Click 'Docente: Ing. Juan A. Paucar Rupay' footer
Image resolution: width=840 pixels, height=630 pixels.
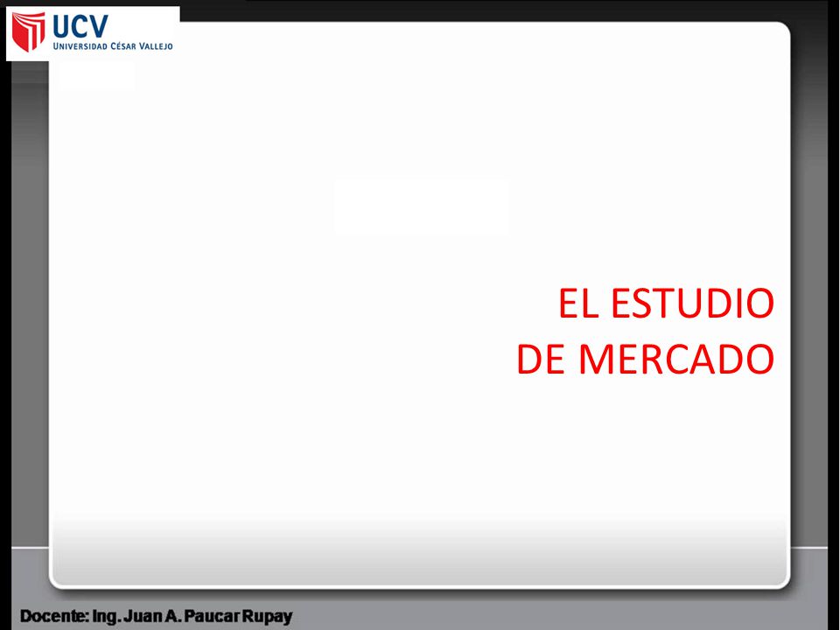156,616
